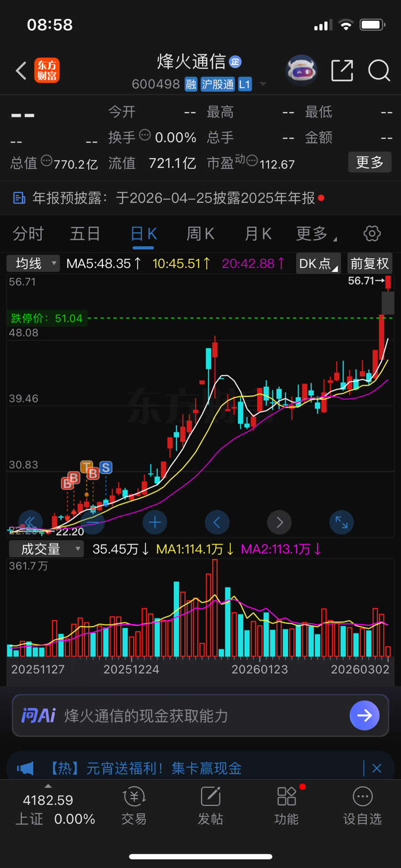
Task: Tap the 沪股通 badge
Action: point(218,84)
